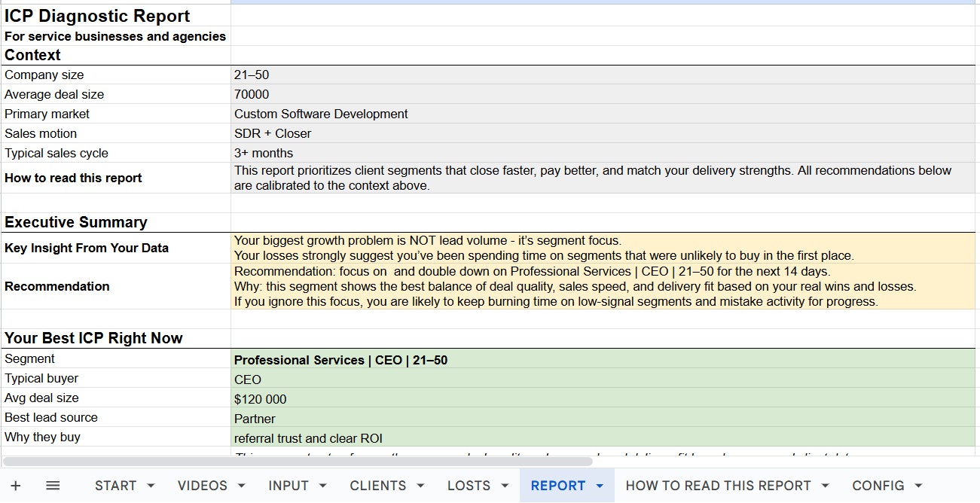Add a new sheet with the plus icon

[x=16, y=486]
